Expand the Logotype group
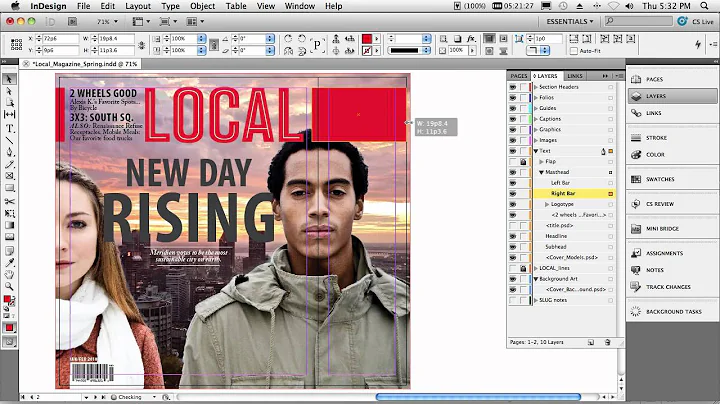Viewport: 720px width, 404px height. 547,204
